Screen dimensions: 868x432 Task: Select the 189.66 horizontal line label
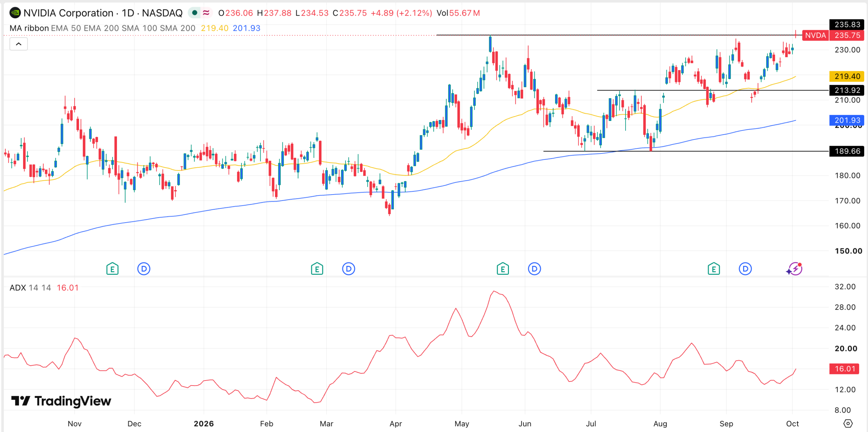pos(847,151)
